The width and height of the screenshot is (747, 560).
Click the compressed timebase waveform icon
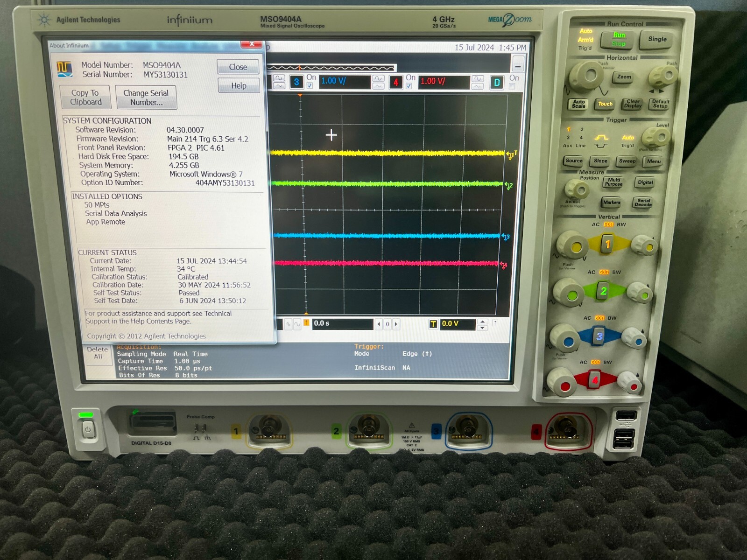click(288, 324)
